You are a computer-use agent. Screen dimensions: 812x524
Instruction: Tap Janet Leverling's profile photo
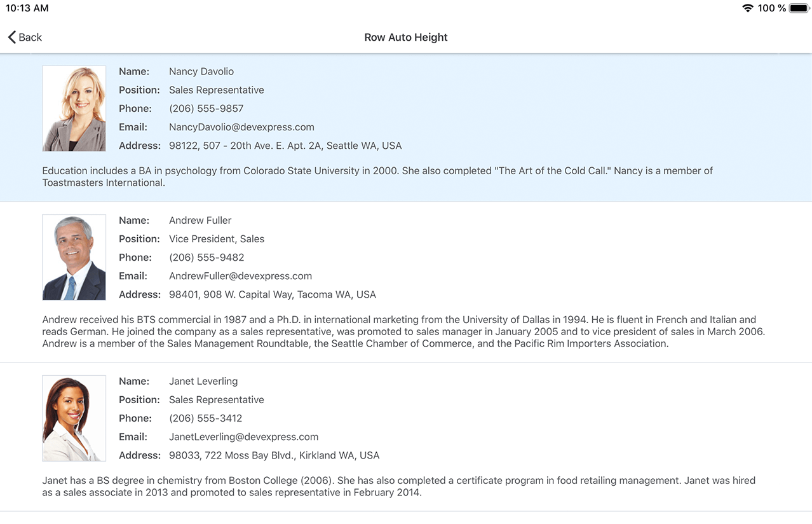74,418
